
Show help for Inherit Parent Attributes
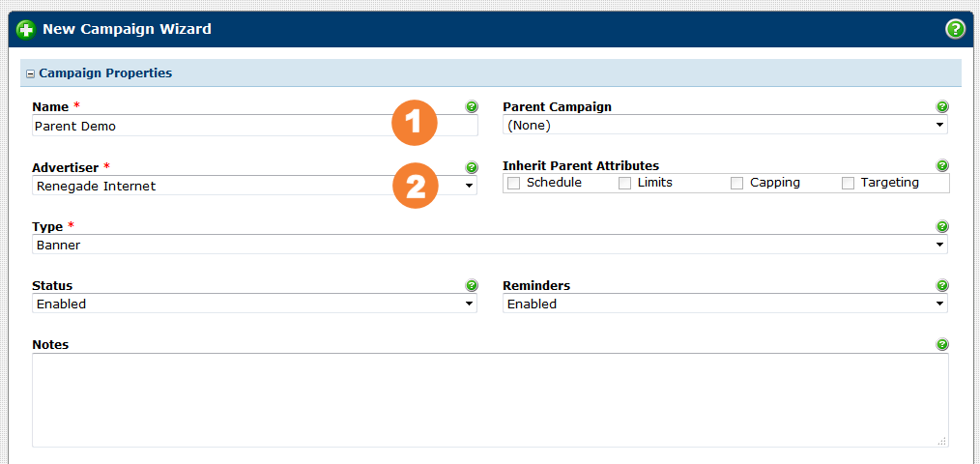coord(942,165)
